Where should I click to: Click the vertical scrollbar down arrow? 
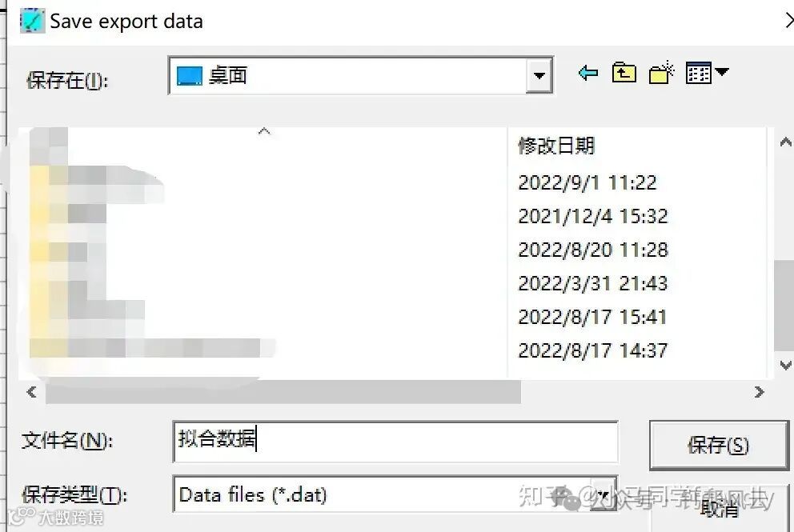tap(785, 365)
